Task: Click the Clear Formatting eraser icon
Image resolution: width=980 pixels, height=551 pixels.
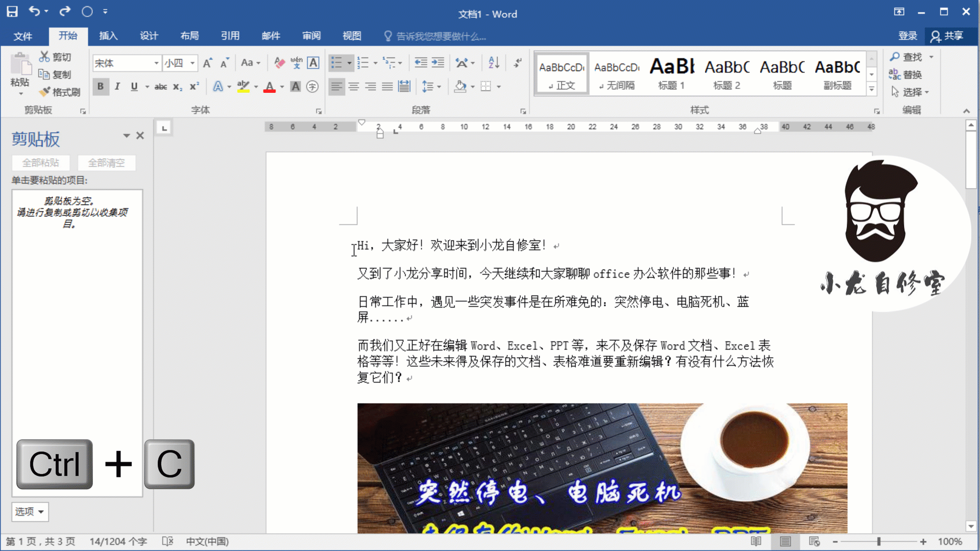Action: (279, 63)
